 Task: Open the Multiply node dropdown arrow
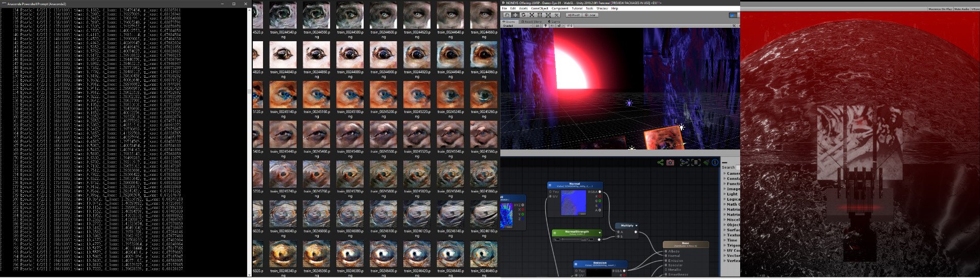tap(636, 225)
